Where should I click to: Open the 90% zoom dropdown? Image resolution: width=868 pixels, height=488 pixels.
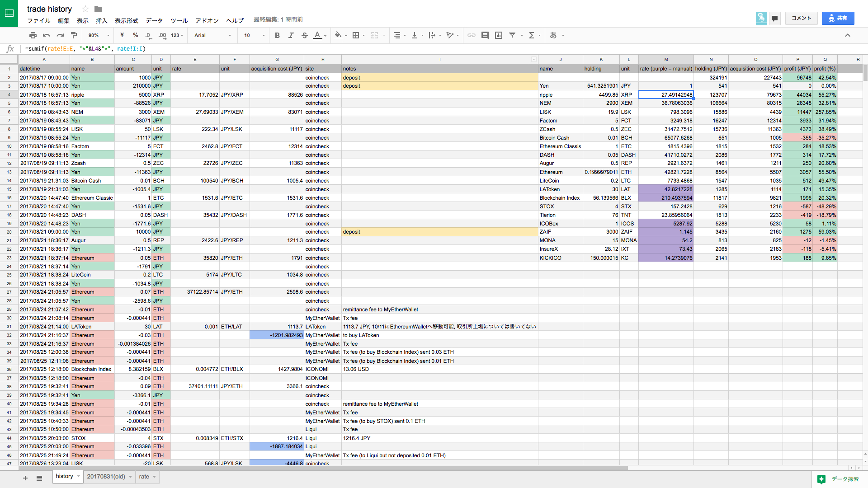click(99, 35)
